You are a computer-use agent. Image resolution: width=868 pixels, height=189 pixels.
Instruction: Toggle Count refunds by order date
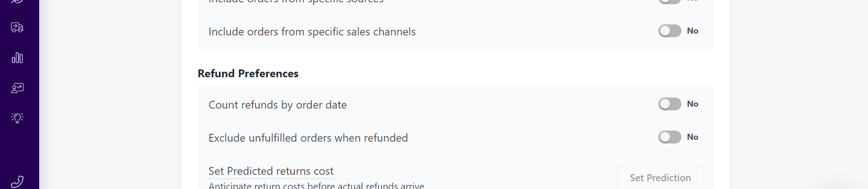(669, 104)
